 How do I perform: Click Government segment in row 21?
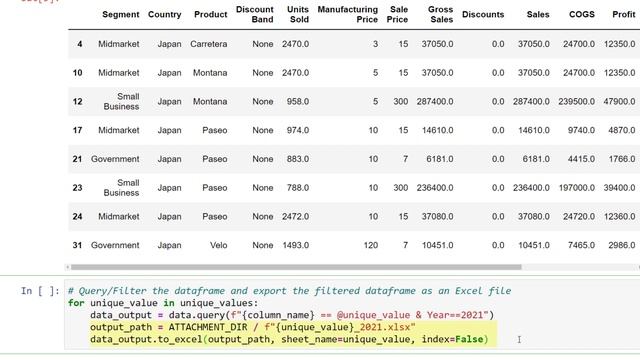[x=115, y=159]
